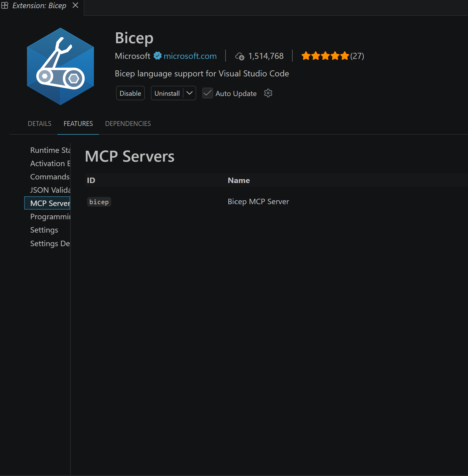468x476 pixels.
Task: Click the verified publisher badge icon
Action: pyautogui.click(x=157, y=56)
